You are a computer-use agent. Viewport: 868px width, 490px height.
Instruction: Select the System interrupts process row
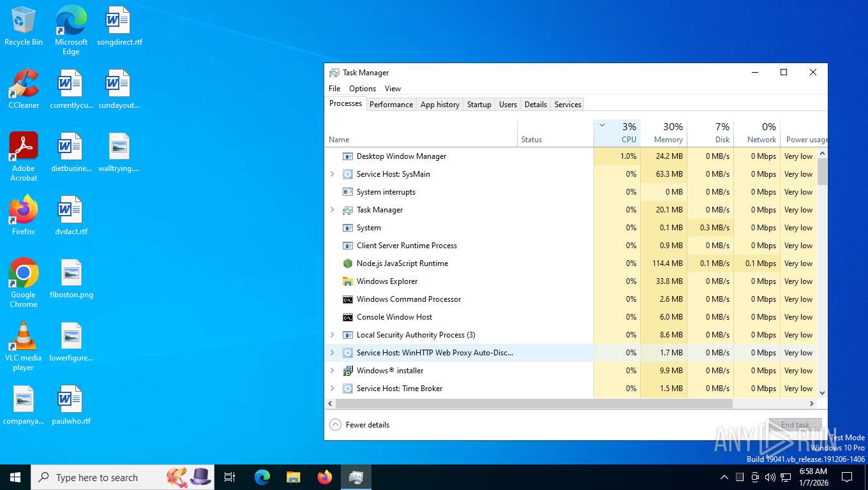[571, 192]
